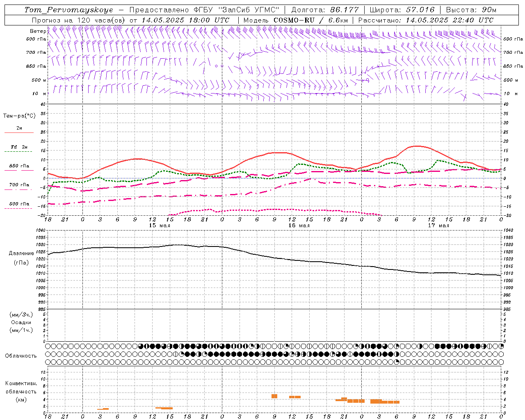Click the (гПа) unit label under Давление
Image resolution: width=525 pixels, height=420 pixels.
21,263
